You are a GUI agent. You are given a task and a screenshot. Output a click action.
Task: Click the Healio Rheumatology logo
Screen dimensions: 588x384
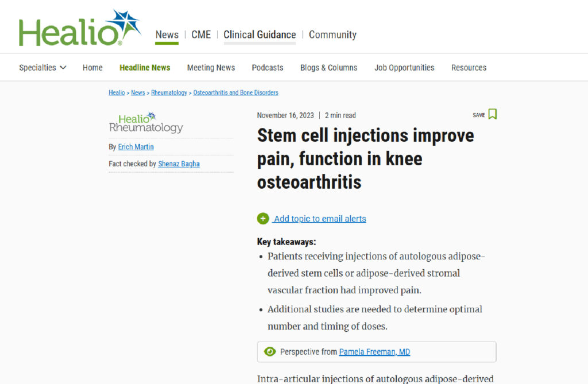coord(146,123)
